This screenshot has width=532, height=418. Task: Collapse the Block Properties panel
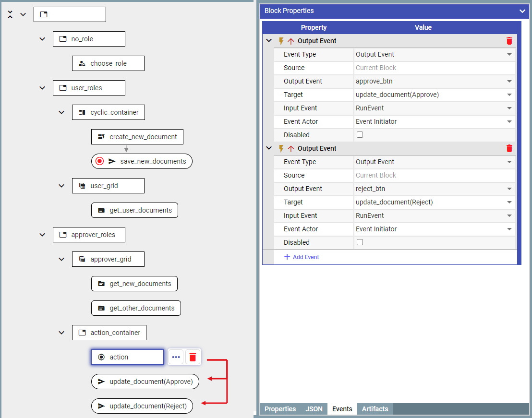tap(522, 11)
